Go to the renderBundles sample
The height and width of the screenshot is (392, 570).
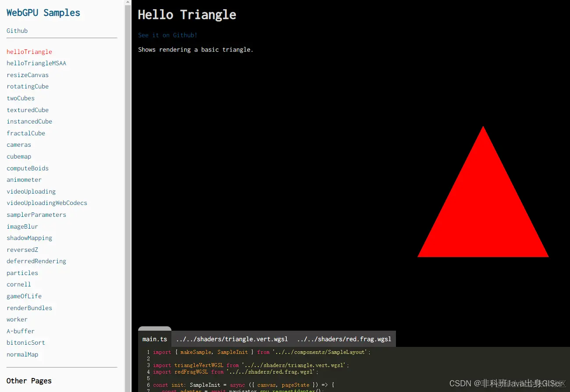point(29,308)
